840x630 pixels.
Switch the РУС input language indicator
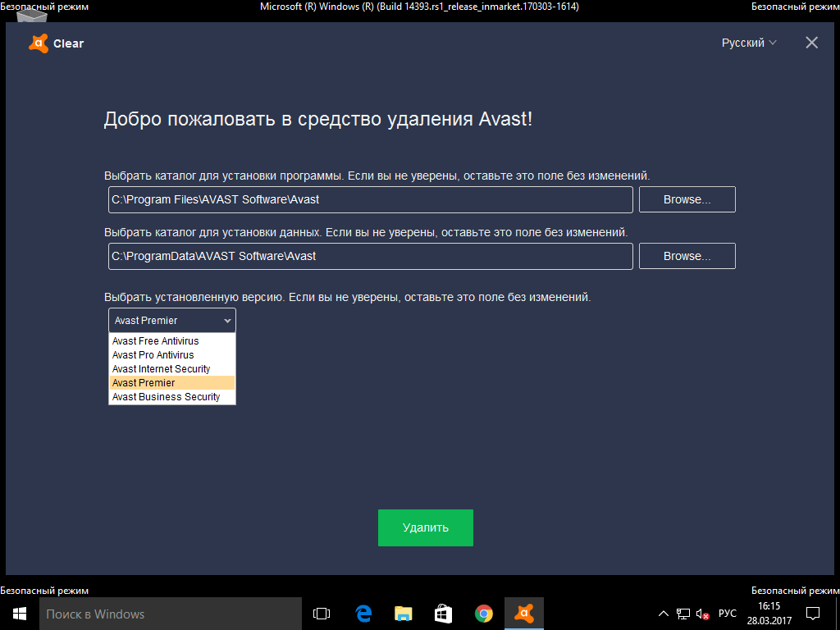(x=727, y=614)
